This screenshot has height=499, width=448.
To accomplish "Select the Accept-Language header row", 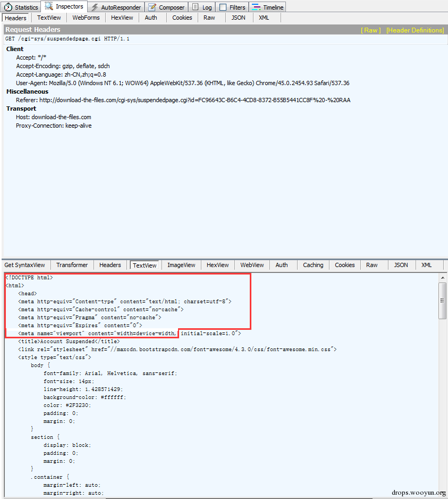I will tap(61, 75).
